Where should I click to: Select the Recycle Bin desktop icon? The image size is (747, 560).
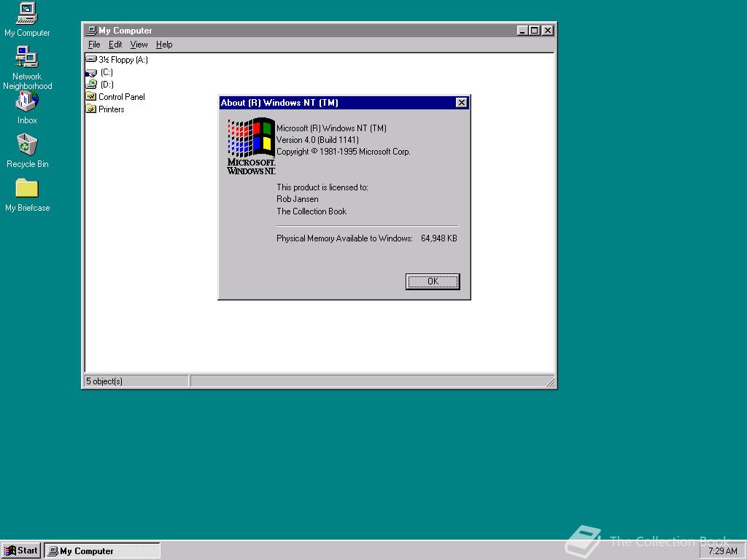tap(27, 144)
